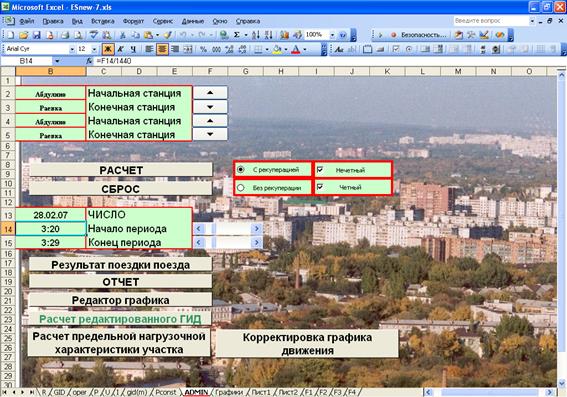The height and width of the screenshot is (397, 567).
Task: Switch to the GID sheet tab
Action: tap(59, 392)
